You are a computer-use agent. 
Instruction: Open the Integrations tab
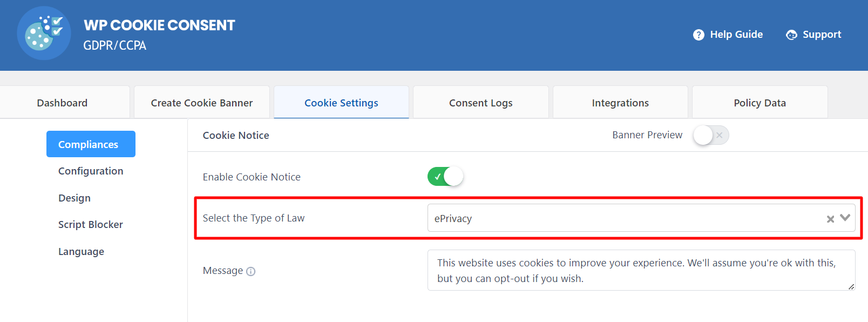pyautogui.click(x=620, y=103)
